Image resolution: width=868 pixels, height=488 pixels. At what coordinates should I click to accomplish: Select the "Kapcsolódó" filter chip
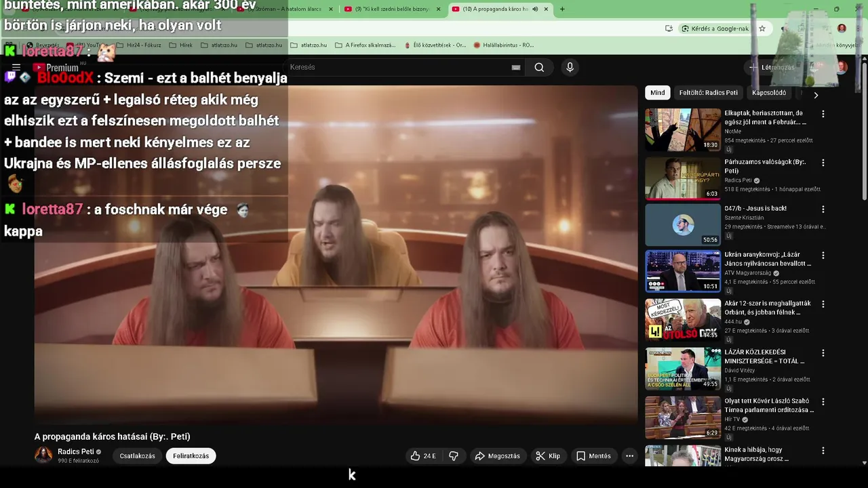pos(769,93)
